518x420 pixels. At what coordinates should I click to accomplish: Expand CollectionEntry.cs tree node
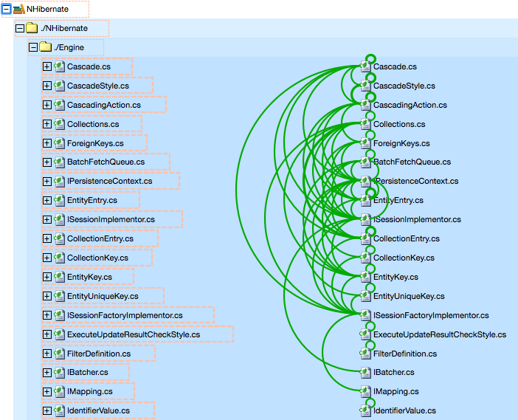click(47, 238)
